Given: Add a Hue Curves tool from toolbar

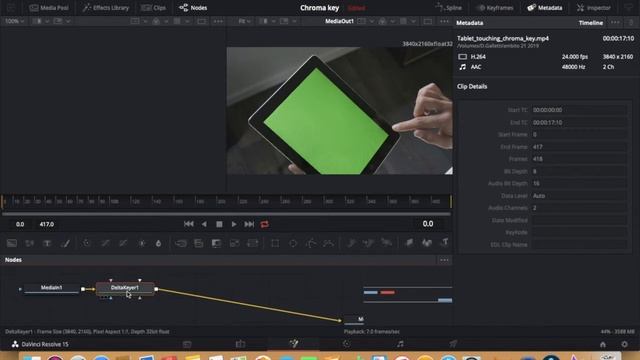Looking at the screenshot, I should pos(123,243).
